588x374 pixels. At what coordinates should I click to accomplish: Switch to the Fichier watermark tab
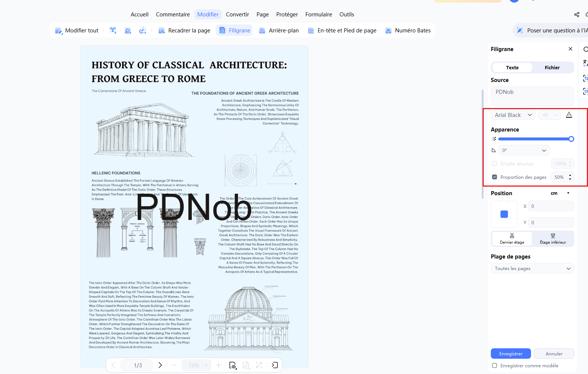[552, 67]
